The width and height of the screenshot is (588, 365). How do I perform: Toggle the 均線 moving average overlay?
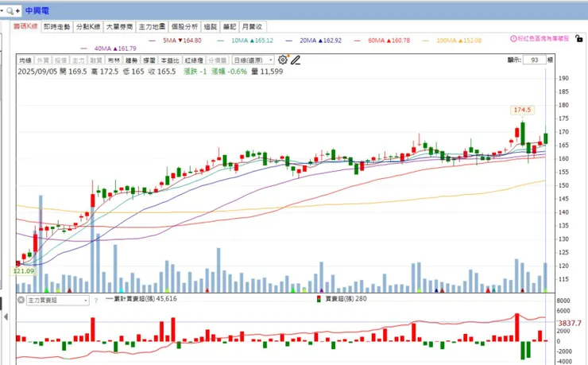25,60
